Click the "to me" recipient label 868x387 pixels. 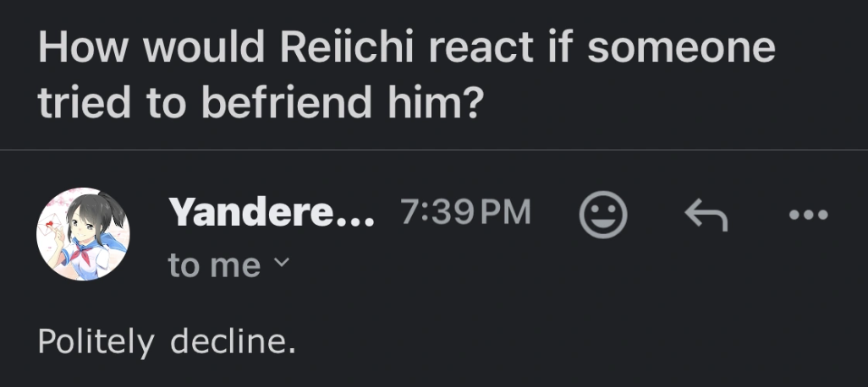(x=214, y=265)
